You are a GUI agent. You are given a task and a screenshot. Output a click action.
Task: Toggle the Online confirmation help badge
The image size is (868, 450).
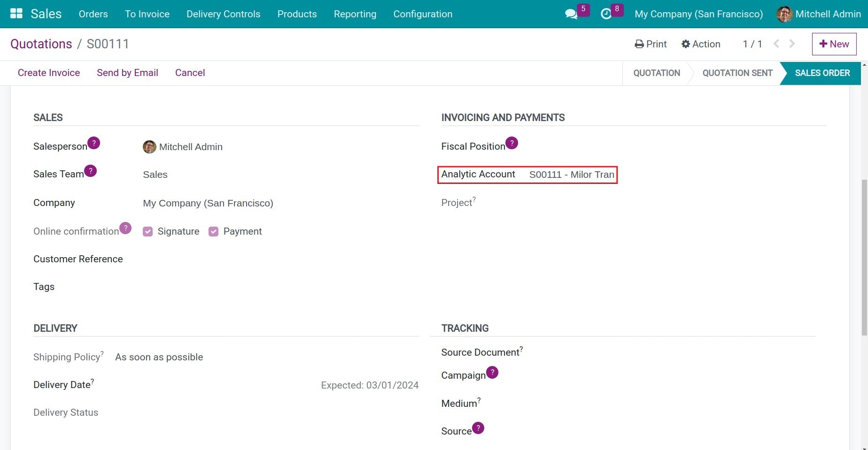(125, 228)
